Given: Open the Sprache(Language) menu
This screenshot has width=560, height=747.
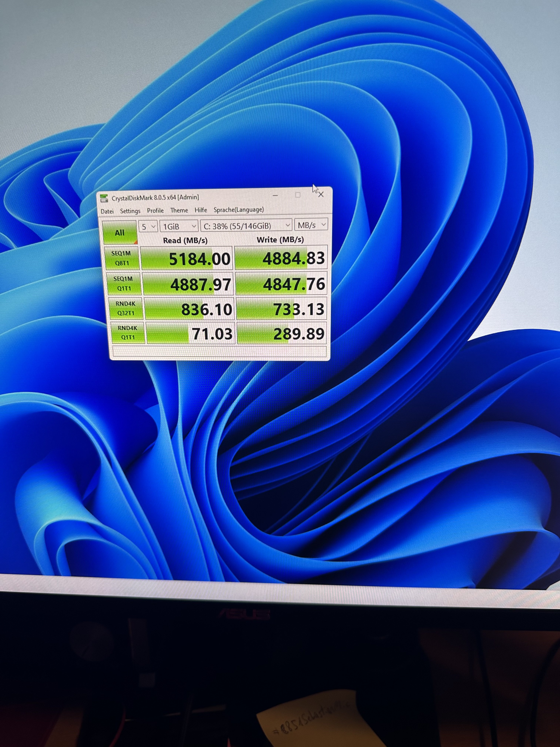Looking at the screenshot, I should click(x=239, y=210).
